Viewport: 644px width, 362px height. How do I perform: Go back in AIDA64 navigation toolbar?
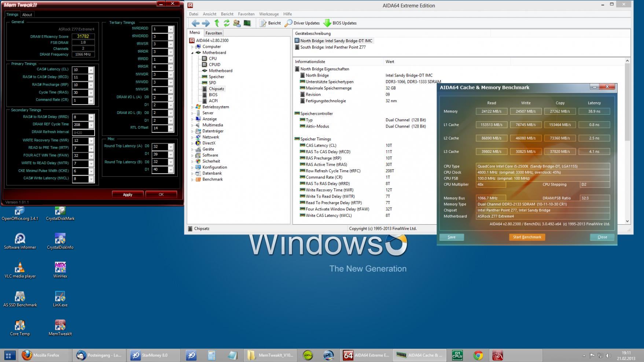tap(195, 23)
